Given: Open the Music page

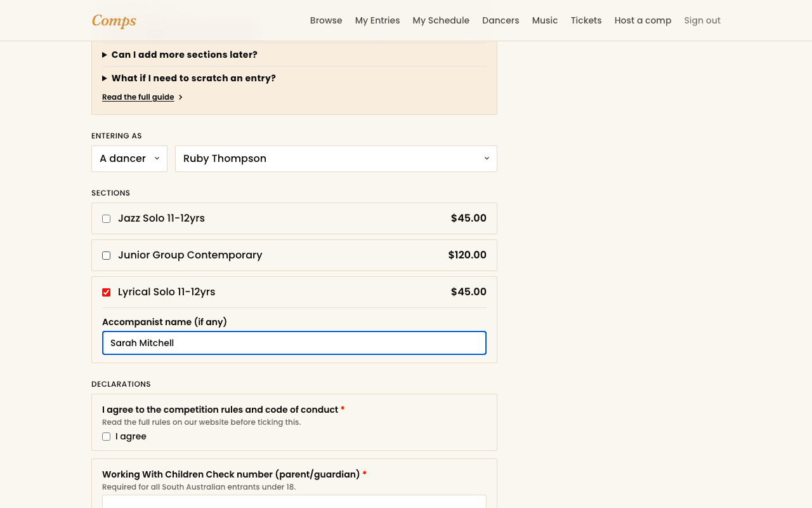Looking at the screenshot, I should pos(545,20).
